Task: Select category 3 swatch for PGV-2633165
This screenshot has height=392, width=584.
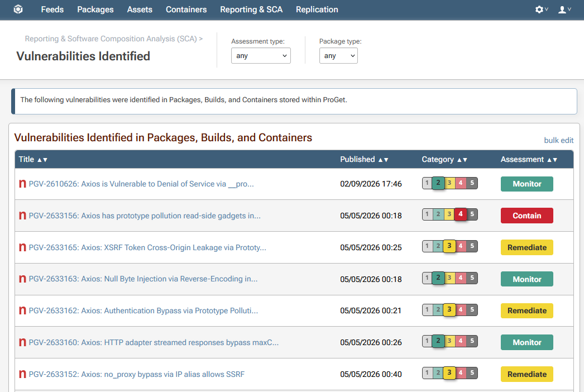Action: click(x=449, y=246)
